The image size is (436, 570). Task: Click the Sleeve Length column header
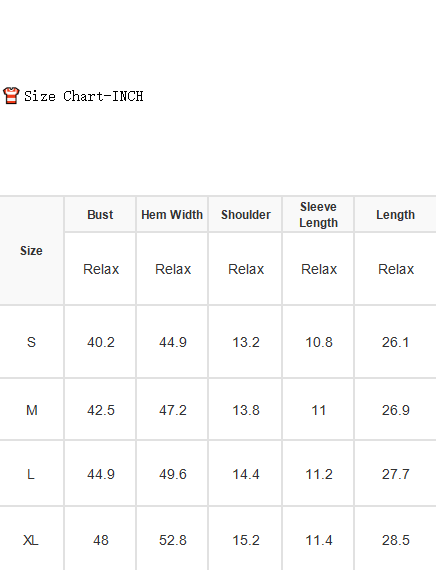pos(319,214)
